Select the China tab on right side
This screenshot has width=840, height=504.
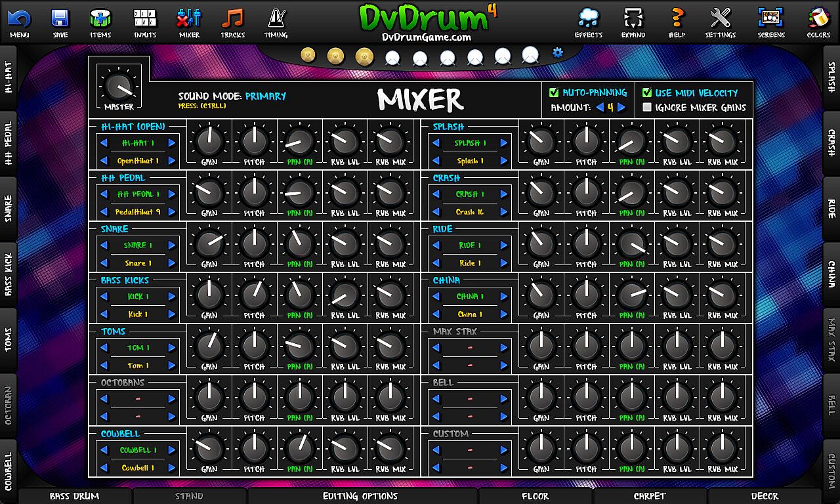click(831, 274)
